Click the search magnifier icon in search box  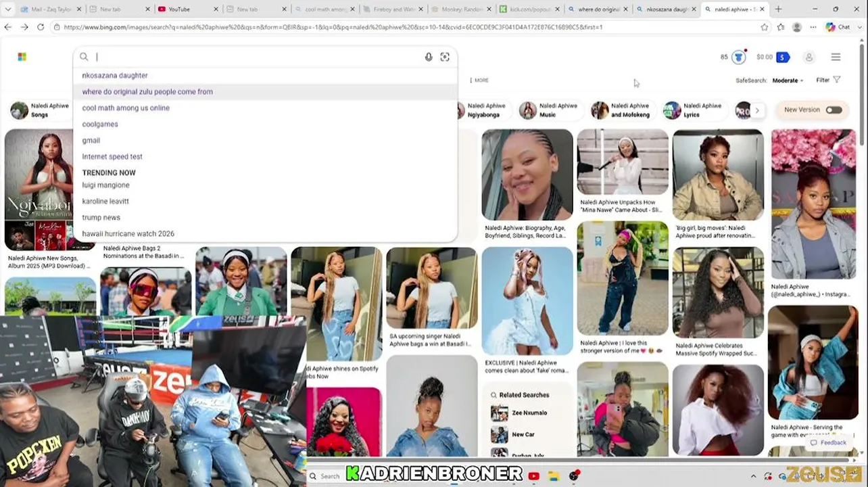(x=84, y=57)
